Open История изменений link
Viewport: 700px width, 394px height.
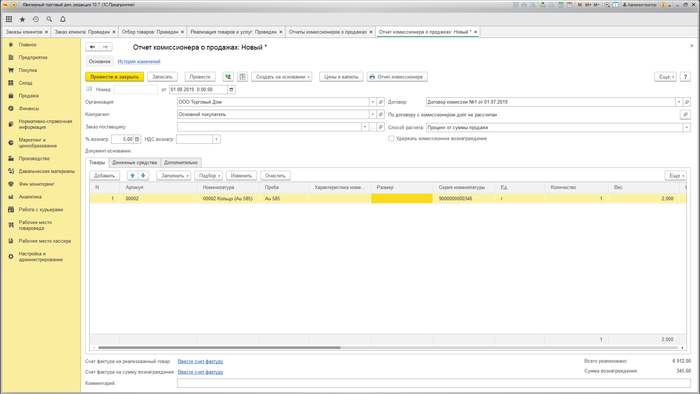139,62
